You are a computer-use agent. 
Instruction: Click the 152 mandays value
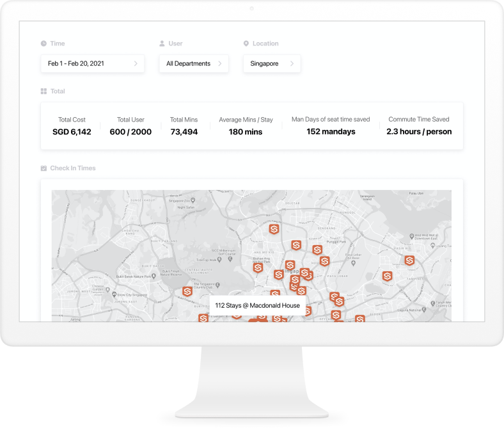coord(331,132)
